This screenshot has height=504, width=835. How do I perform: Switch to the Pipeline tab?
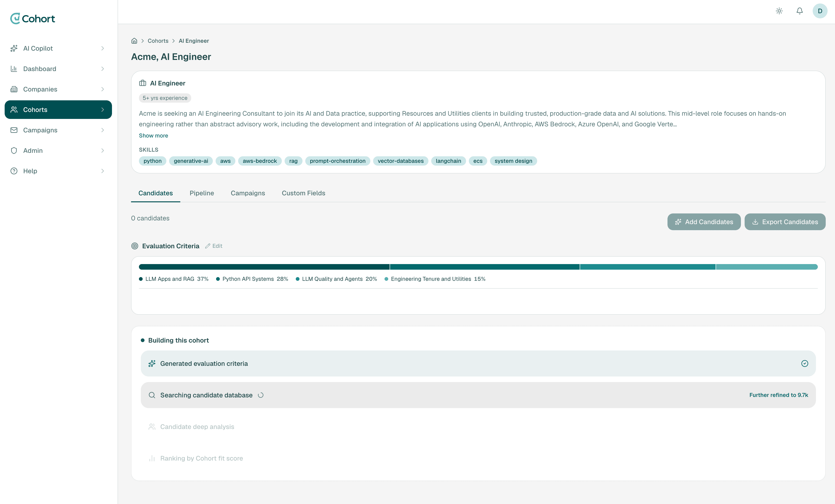coord(202,193)
